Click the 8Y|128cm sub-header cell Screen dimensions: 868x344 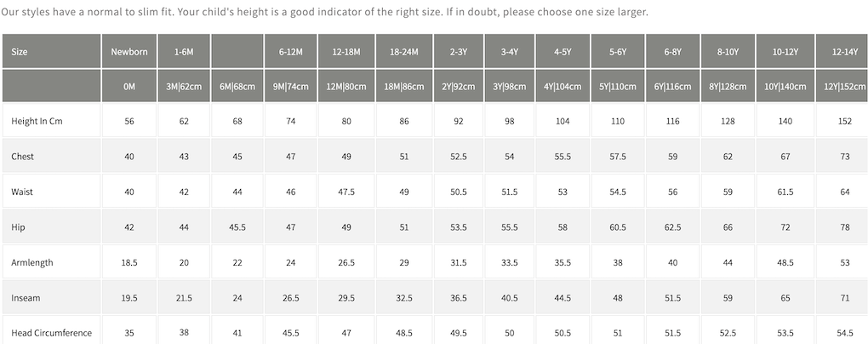728,87
